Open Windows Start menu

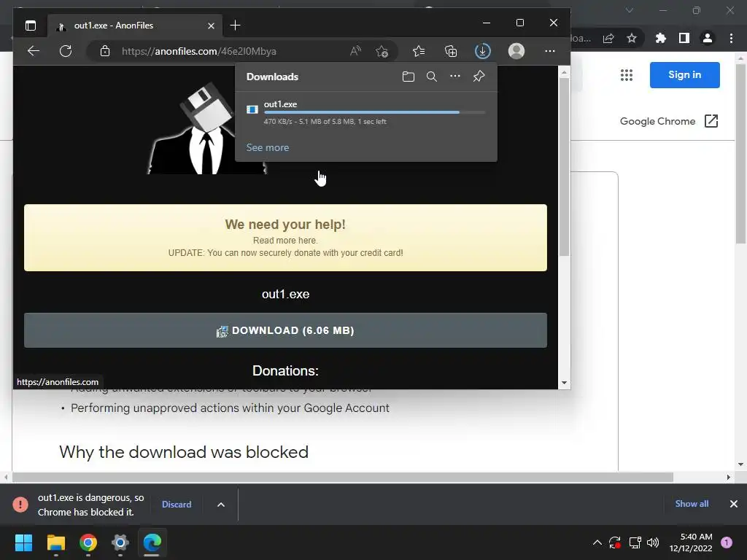pos(23,542)
